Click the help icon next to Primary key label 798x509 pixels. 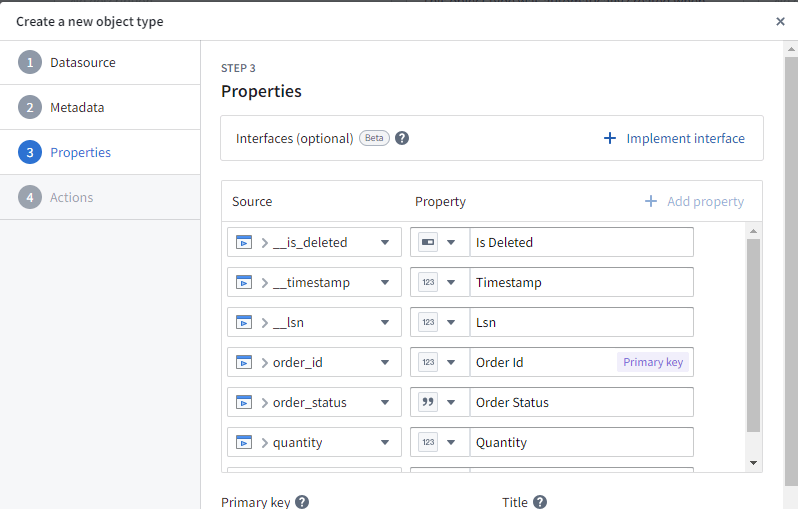[302, 502]
